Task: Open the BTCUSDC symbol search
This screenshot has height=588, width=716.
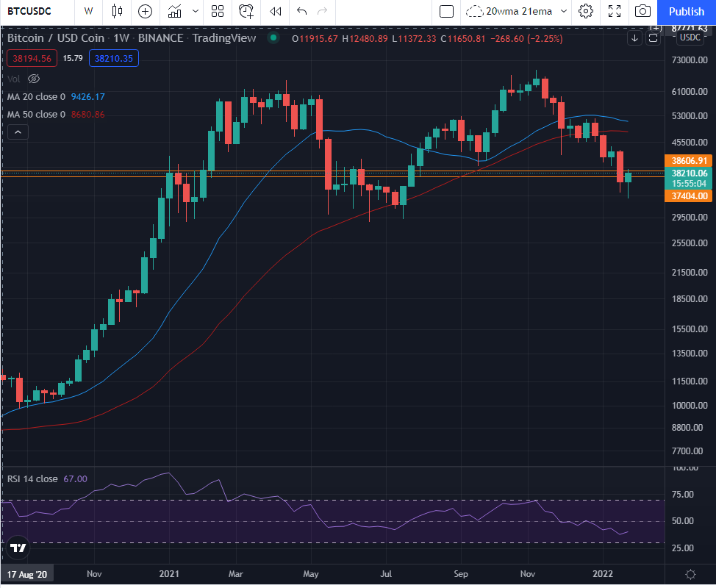Action: [29, 12]
